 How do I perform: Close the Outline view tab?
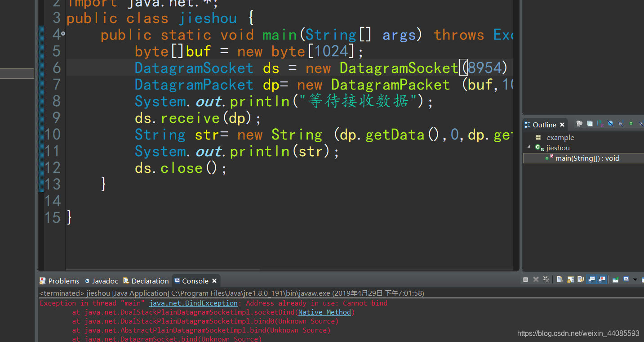tap(562, 125)
